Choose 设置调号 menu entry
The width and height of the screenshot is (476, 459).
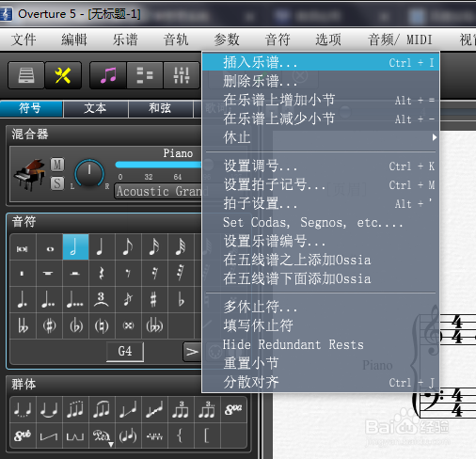pyautogui.click(x=321, y=166)
